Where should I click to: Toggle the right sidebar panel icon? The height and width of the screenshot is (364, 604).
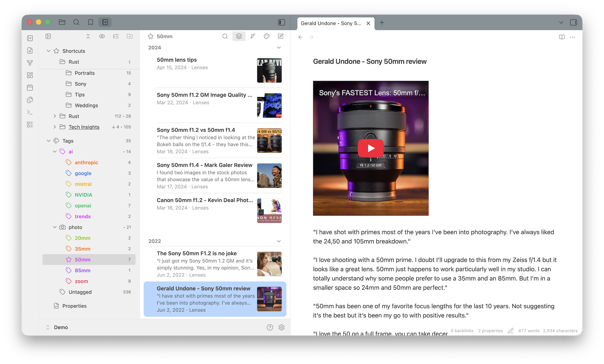(573, 23)
